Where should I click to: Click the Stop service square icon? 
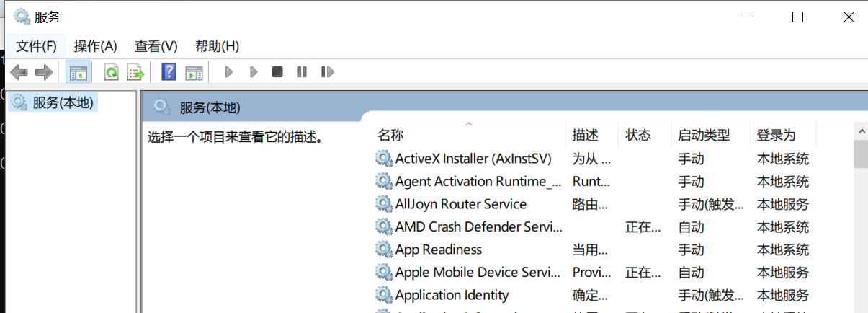point(277,72)
